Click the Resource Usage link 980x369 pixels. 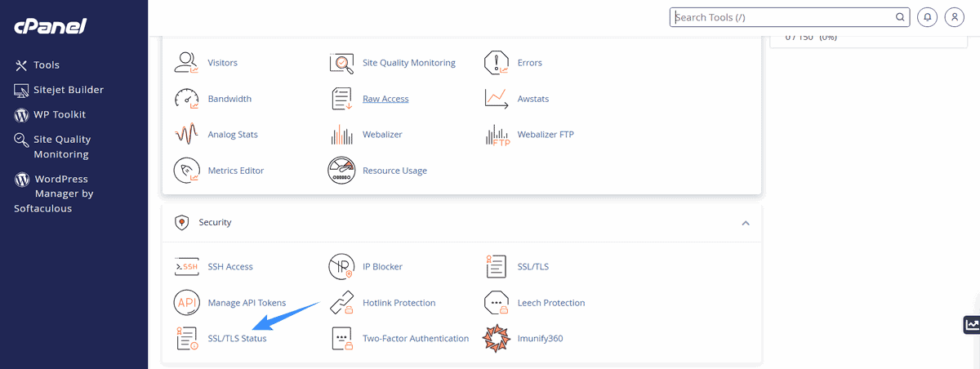pos(394,171)
